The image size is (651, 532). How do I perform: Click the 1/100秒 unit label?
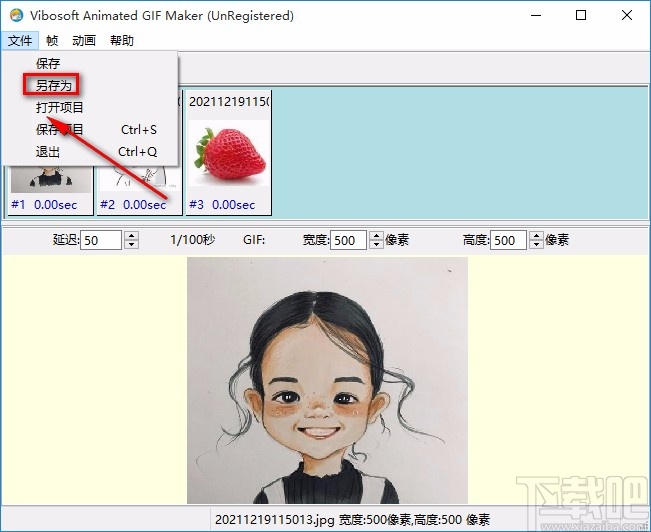coord(192,240)
